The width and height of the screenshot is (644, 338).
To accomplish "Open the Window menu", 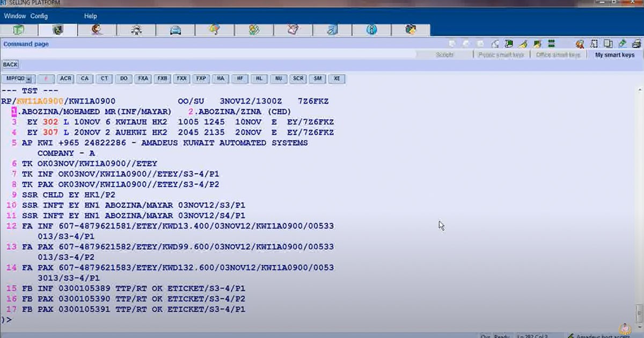I will [x=15, y=16].
